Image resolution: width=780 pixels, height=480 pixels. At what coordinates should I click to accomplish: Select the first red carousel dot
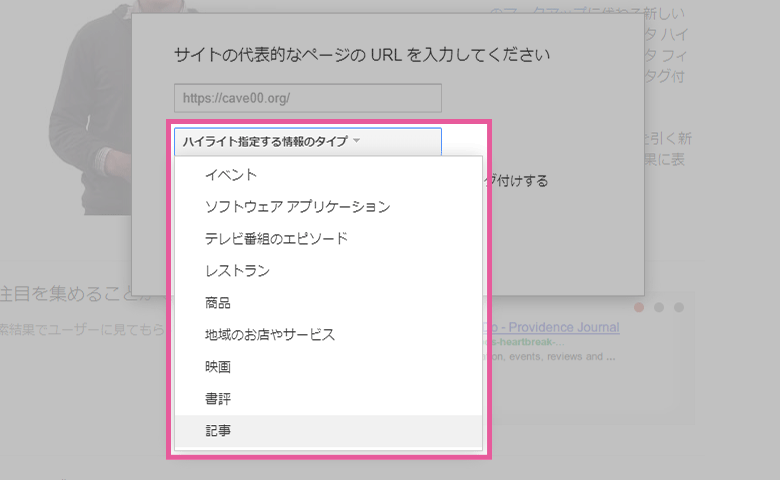coord(639,307)
